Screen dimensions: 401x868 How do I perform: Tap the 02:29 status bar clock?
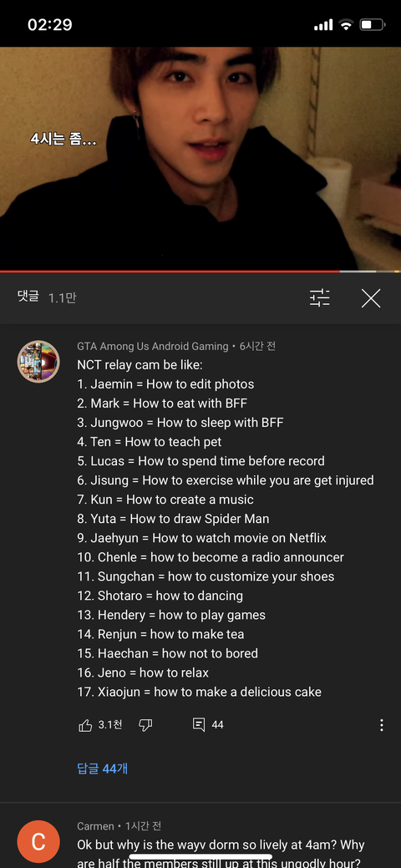[50, 25]
